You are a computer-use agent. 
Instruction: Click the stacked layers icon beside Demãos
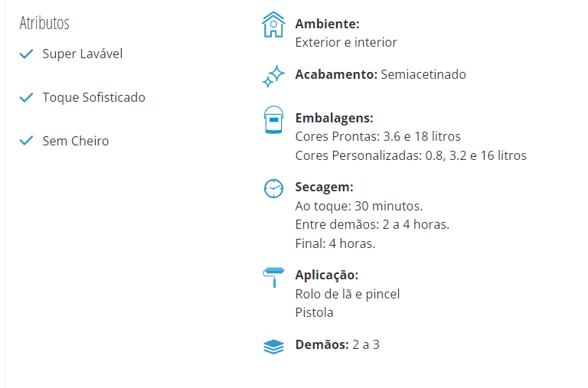click(274, 347)
